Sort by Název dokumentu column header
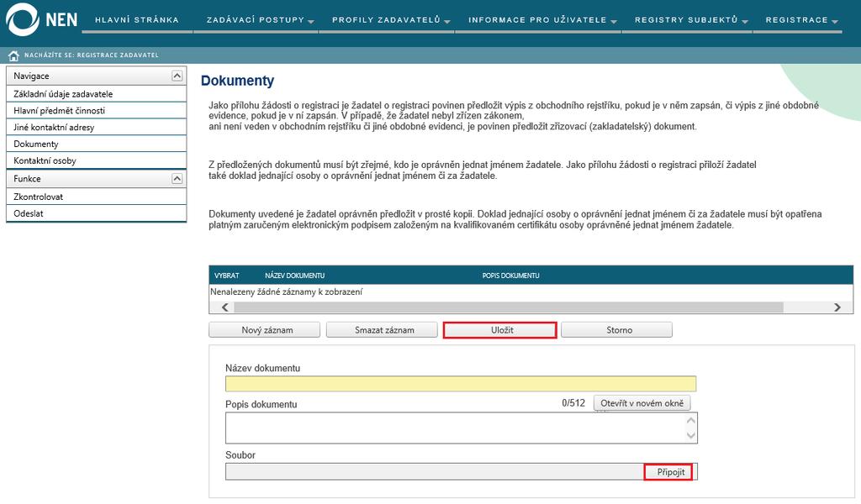The image size is (861, 504). coord(295,276)
